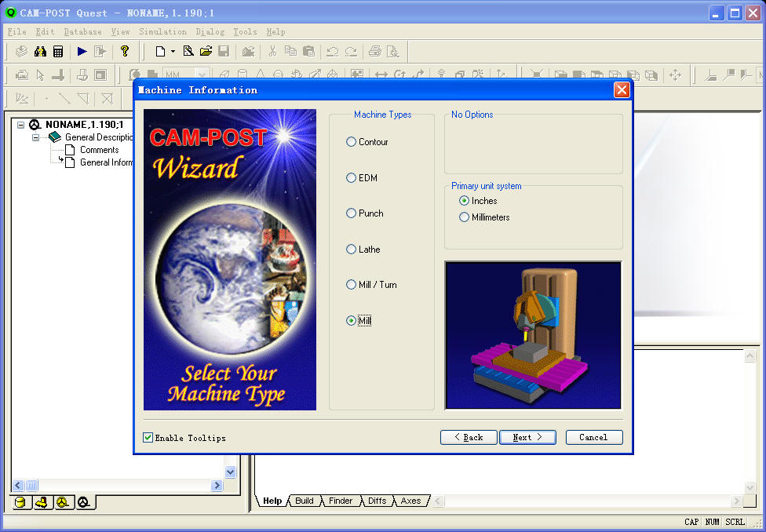Click the tree panel scroll-right arrow
The width and height of the screenshot is (766, 532).
coord(217,486)
